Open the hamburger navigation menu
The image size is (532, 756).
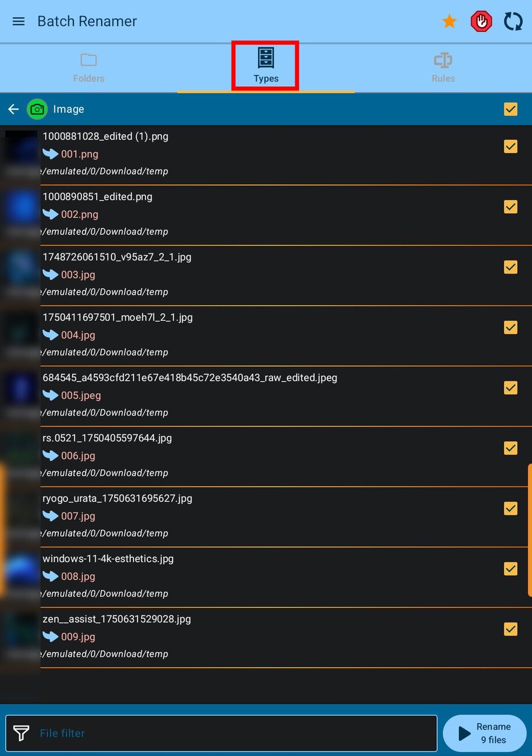[x=19, y=21]
